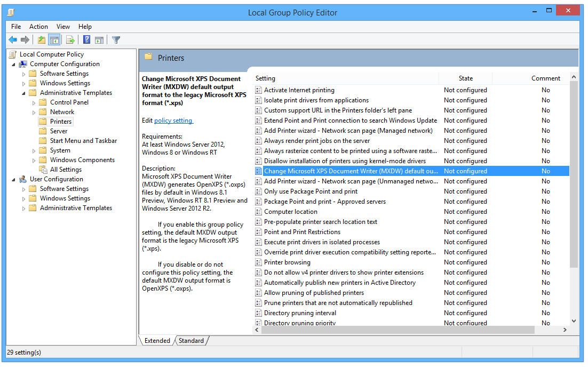Image resolution: width=588 pixels, height=369 pixels.
Task: Open the File menu
Action: (16, 27)
